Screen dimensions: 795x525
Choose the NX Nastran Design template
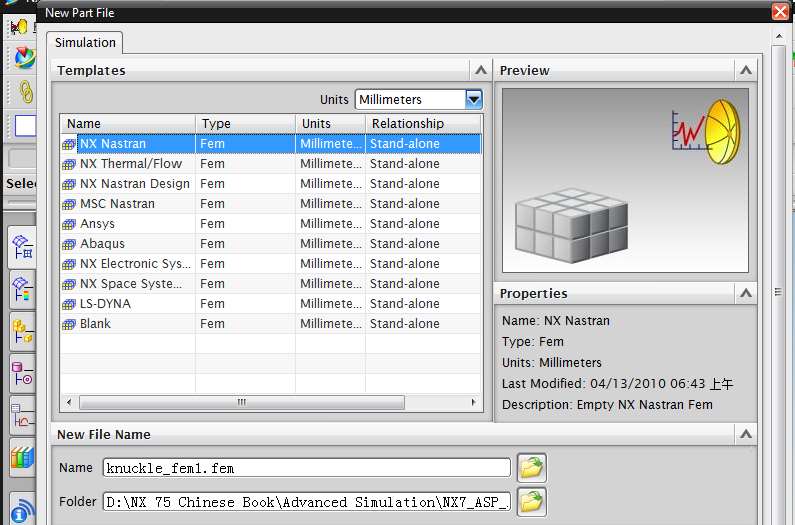[x=271, y=184]
